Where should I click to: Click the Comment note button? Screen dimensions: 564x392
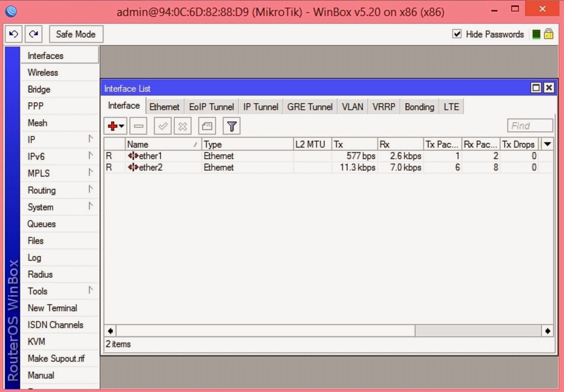tap(207, 126)
